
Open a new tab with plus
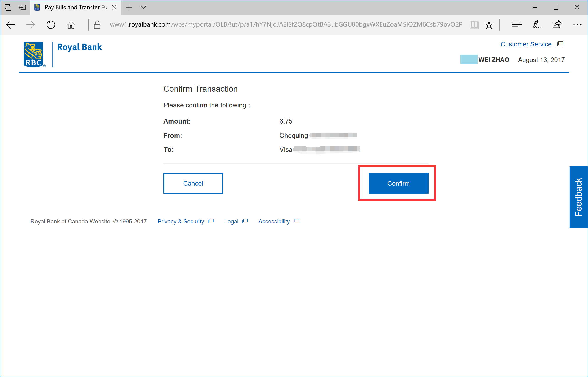[129, 7]
